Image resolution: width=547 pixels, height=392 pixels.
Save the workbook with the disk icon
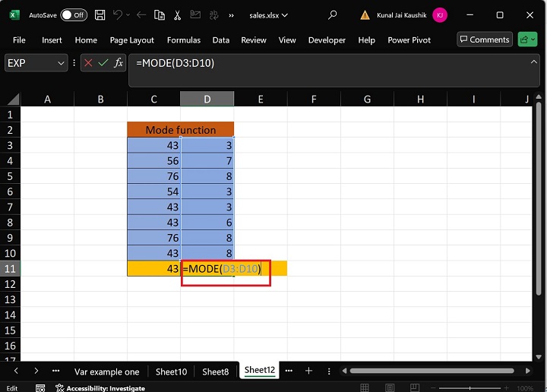coord(100,15)
